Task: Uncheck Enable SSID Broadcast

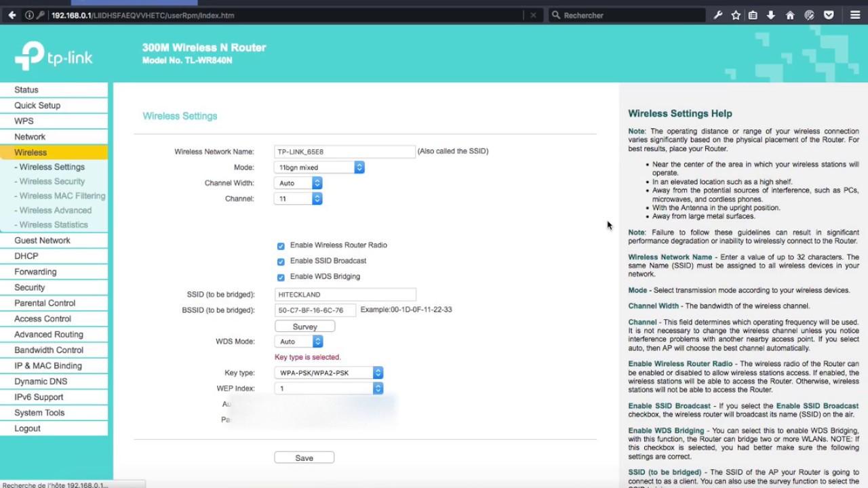Action: click(x=281, y=262)
